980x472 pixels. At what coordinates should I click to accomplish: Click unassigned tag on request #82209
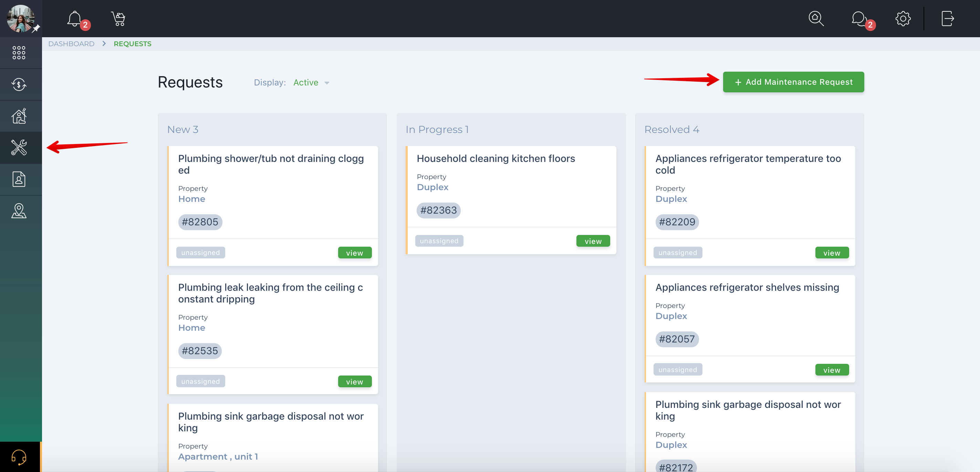(x=678, y=253)
